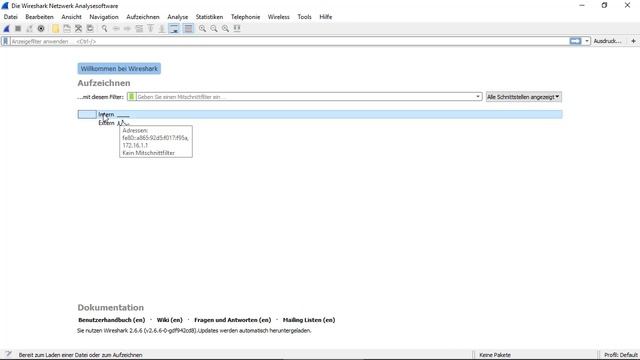Click the display filter input field
Viewport: 640px width, 360px height.
click(289, 41)
